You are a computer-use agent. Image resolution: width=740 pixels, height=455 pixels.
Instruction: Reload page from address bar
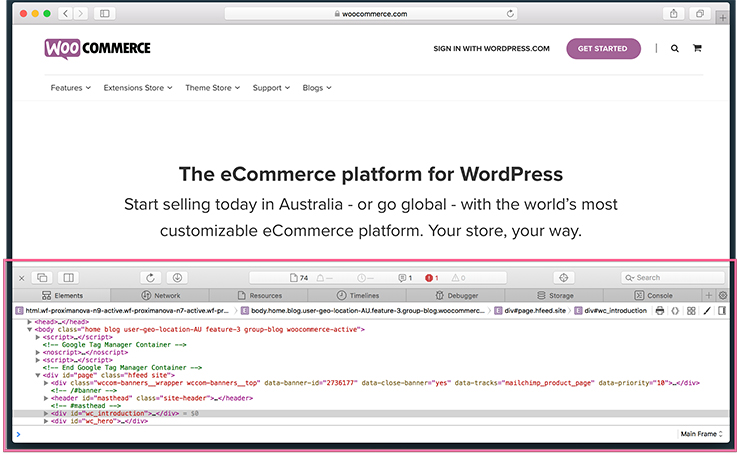tap(510, 14)
